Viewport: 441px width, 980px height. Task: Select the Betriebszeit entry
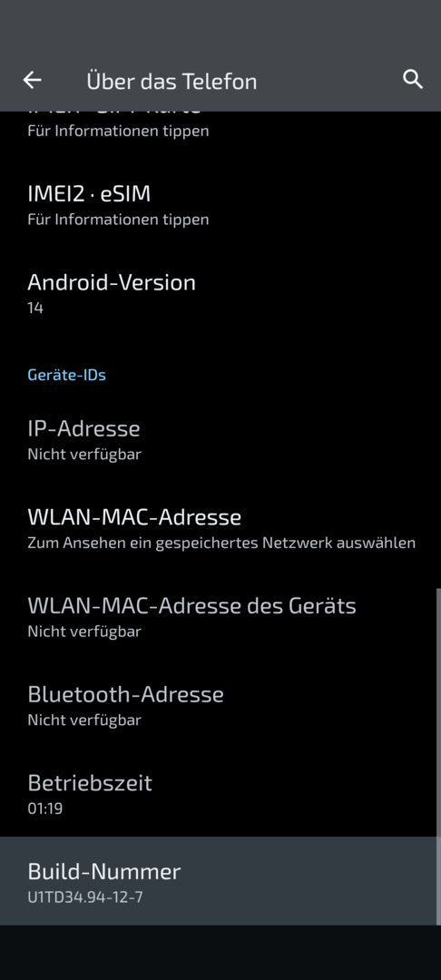point(220,794)
